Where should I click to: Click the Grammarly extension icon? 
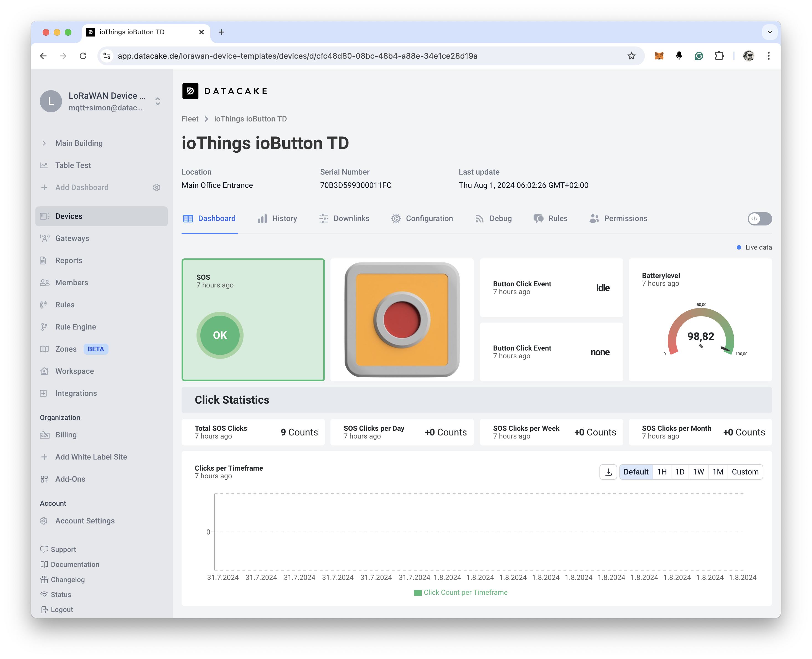coord(699,56)
